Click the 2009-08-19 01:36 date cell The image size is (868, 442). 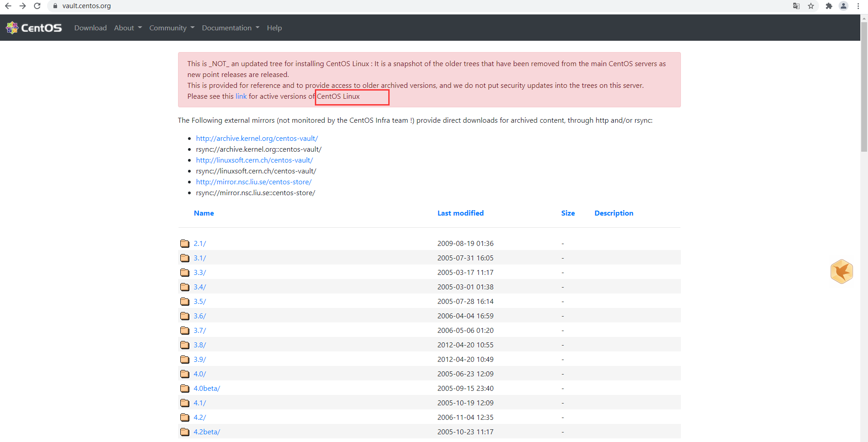[465, 244]
